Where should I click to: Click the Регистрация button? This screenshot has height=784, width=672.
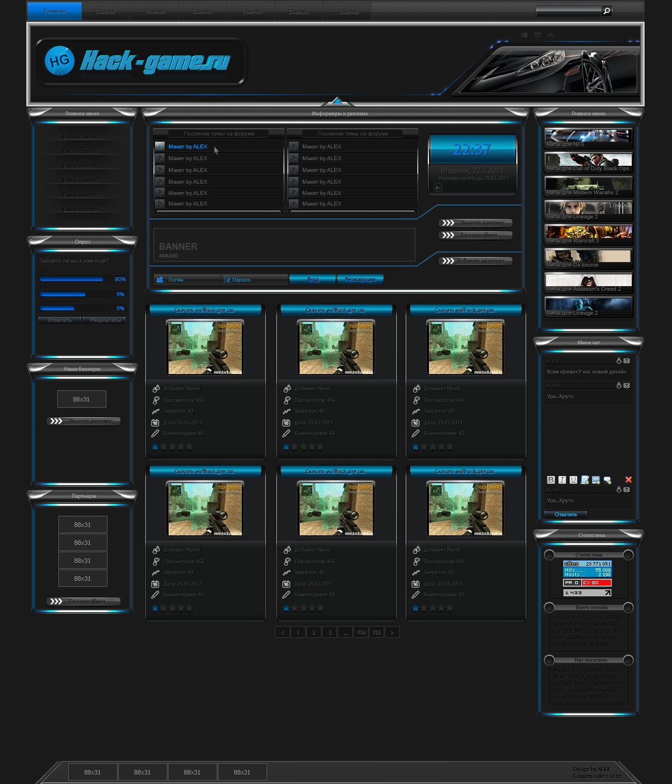(x=360, y=279)
